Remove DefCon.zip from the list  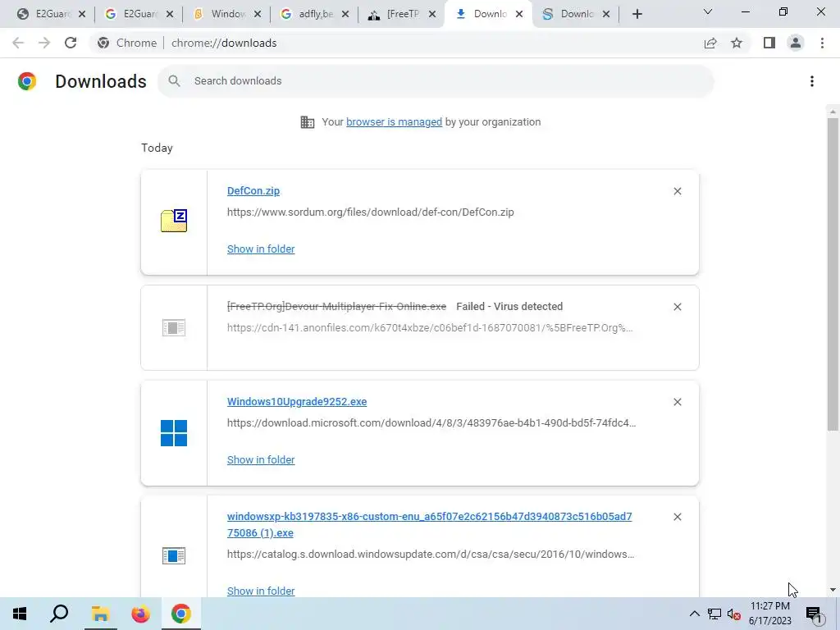(677, 191)
